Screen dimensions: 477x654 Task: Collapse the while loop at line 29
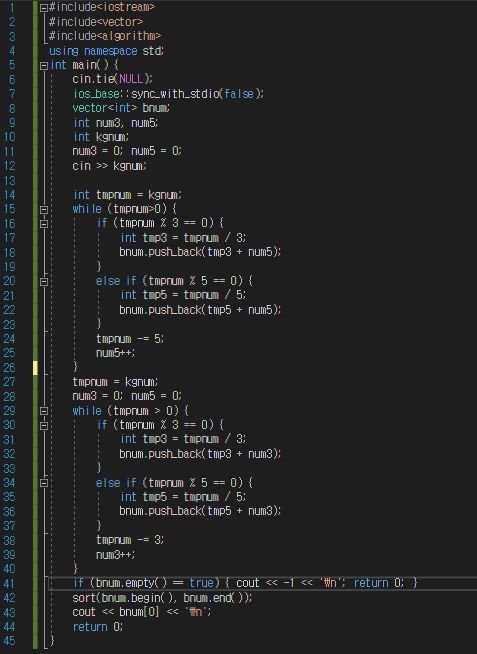click(x=44, y=411)
